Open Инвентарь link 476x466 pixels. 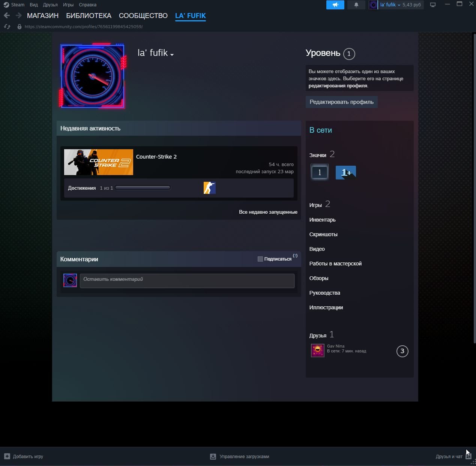pos(323,220)
